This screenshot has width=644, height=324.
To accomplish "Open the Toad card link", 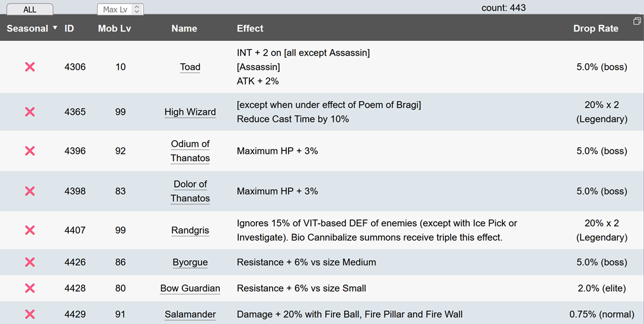I will point(190,67).
